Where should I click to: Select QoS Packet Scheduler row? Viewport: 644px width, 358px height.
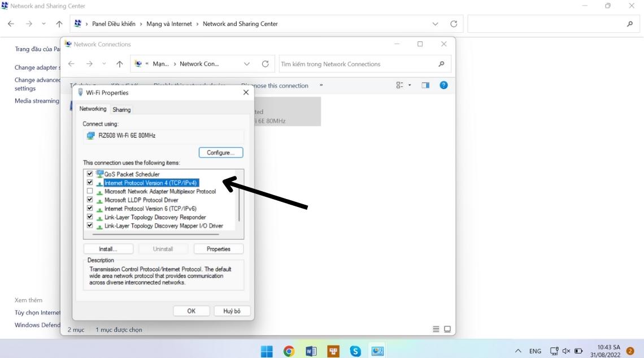coord(132,174)
